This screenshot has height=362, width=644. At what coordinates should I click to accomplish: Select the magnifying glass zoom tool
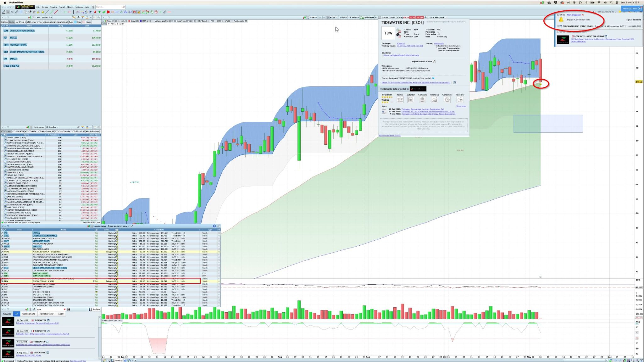12,12
